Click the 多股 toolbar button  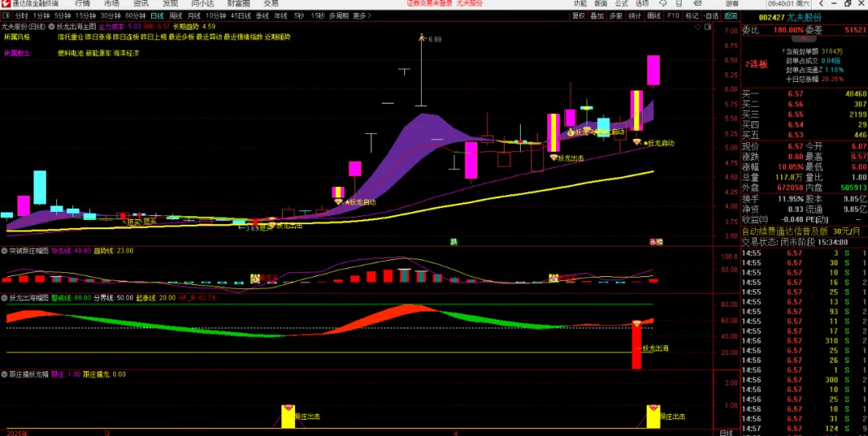[616, 16]
